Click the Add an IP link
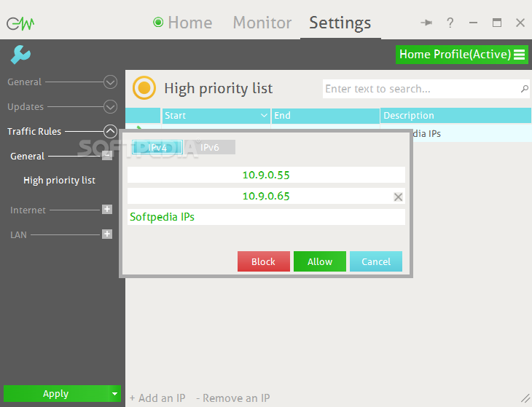Screen dimensions: 532x407 tap(157, 398)
